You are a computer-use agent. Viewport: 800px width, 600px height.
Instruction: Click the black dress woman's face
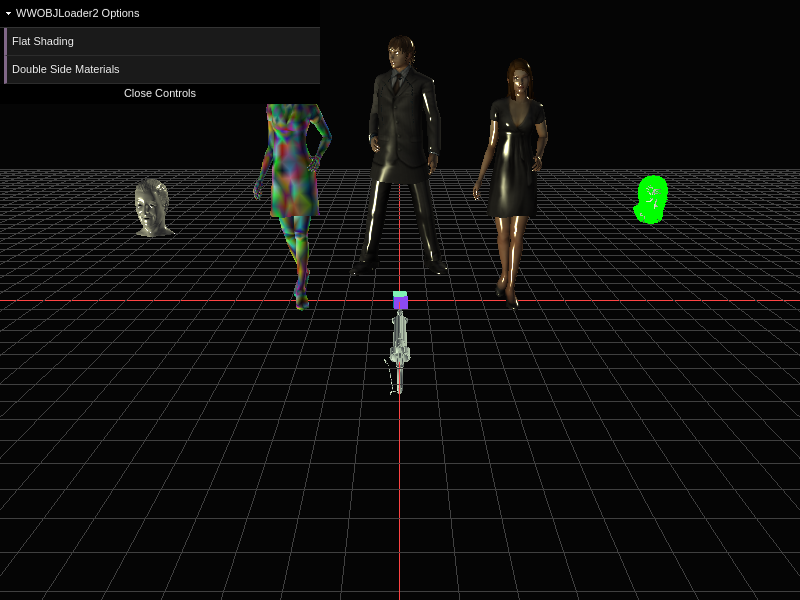[x=518, y=81]
